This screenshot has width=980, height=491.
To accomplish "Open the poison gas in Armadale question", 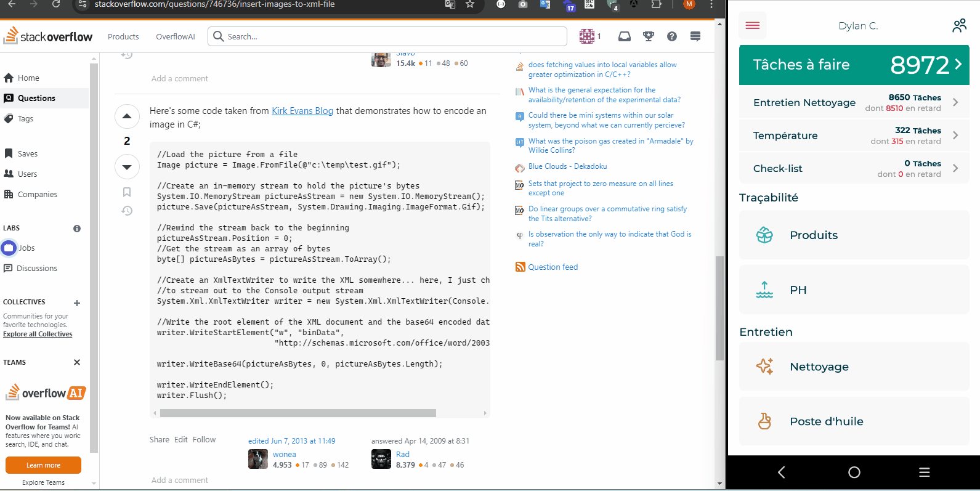I will (x=610, y=145).
